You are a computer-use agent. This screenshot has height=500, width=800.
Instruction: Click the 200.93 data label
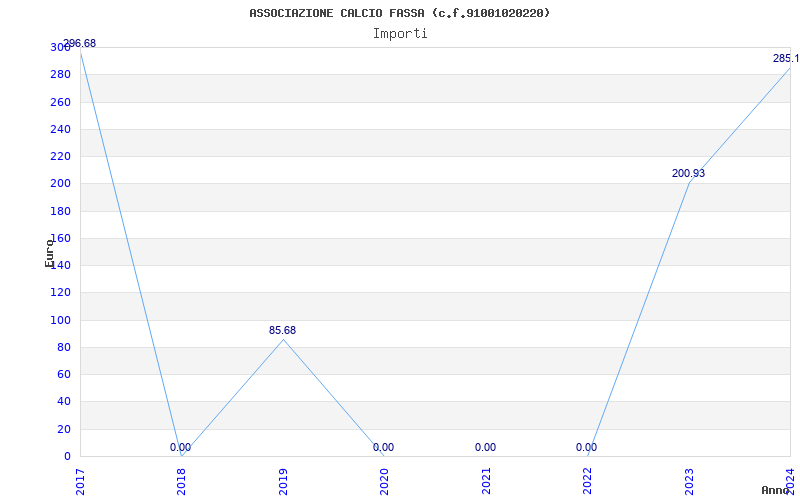point(688,173)
